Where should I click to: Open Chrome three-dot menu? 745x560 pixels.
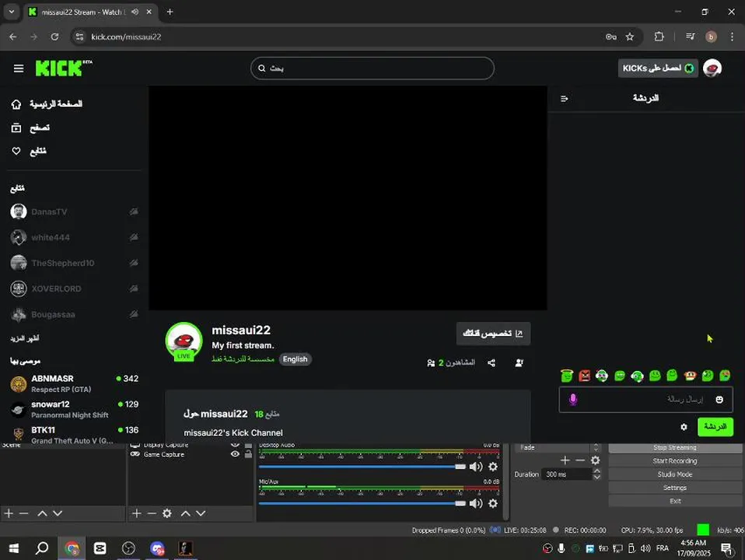[732, 37]
